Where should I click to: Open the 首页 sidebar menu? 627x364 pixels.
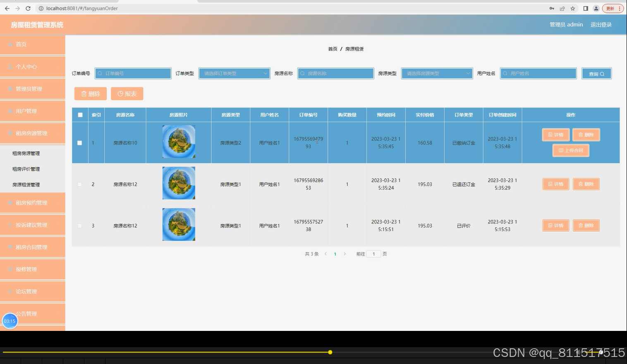33,45
